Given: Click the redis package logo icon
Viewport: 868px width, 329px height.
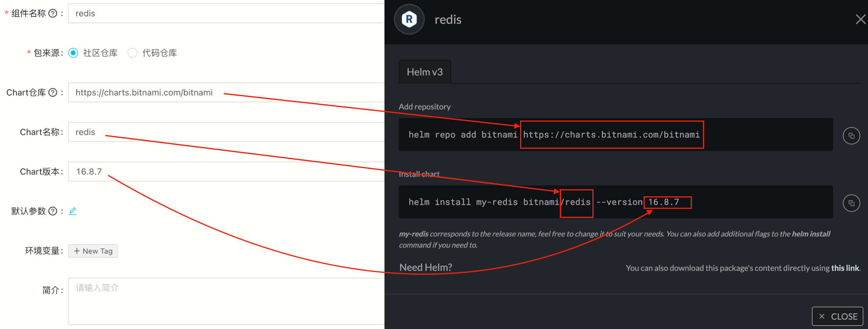Looking at the screenshot, I should (x=409, y=19).
